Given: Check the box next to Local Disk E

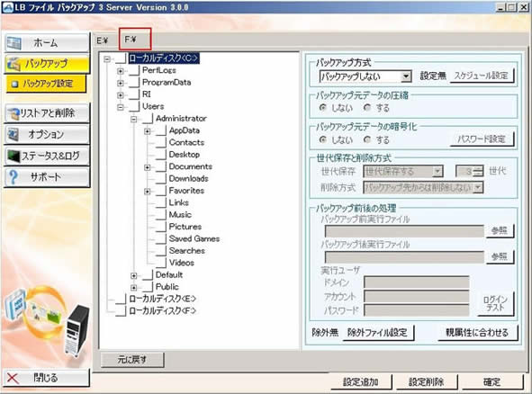Looking at the screenshot, I should 121,300.
